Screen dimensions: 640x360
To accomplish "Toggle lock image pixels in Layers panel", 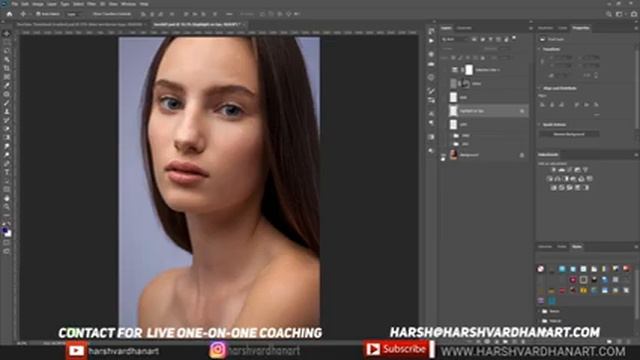I will coord(460,58).
